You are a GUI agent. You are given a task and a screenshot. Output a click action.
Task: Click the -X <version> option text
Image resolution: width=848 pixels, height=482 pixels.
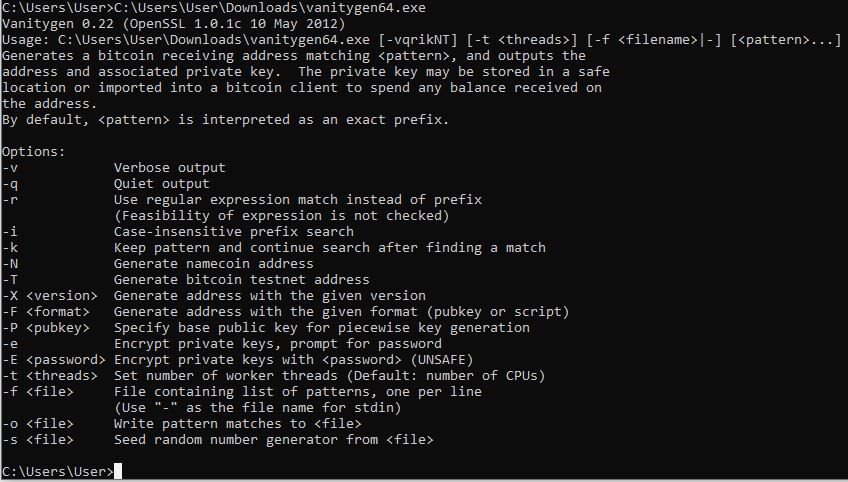[50, 296]
